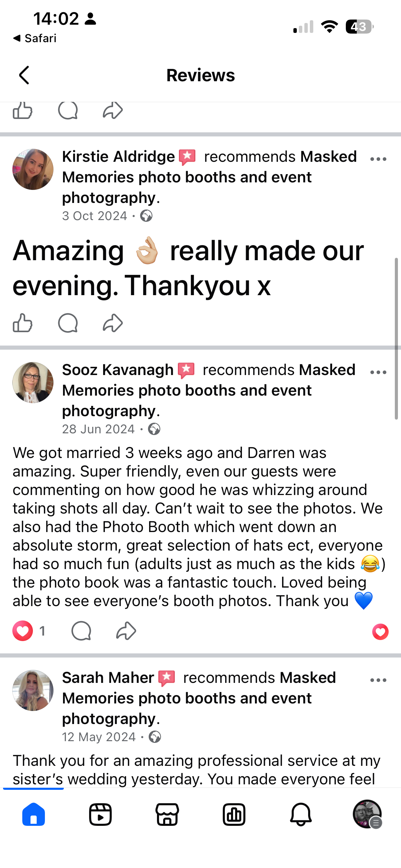
Task: Open profile menu avatar in bottom bar
Action: coord(367,815)
